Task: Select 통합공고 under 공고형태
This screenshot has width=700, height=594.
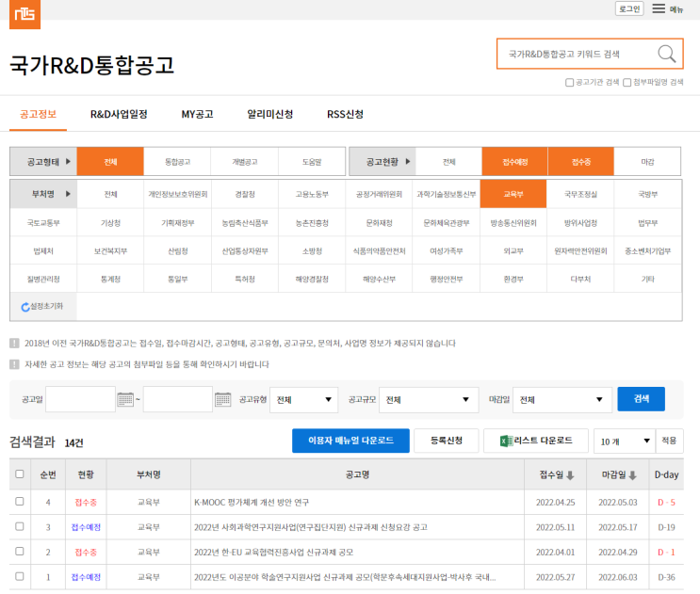Action: point(178,161)
